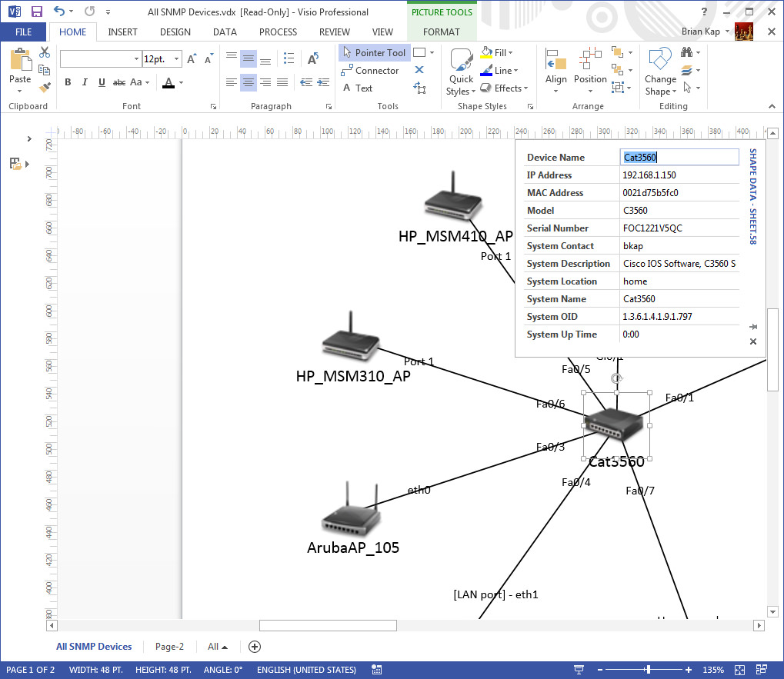Toggle Strikethrough formatting
Image resolution: width=784 pixels, height=679 pixels.
[x=119, y=82]
